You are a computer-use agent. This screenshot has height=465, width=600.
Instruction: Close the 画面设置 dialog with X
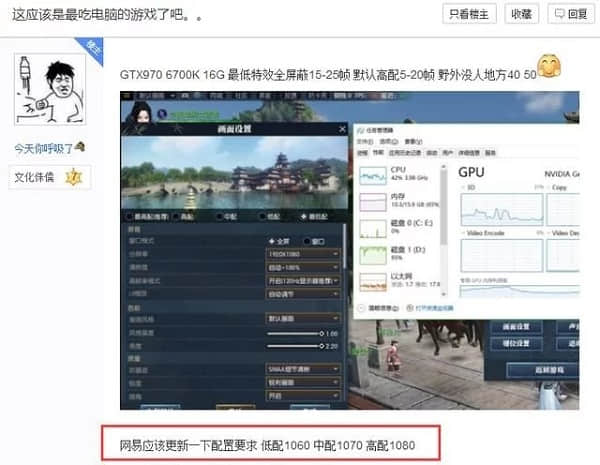tap(342, 129)
